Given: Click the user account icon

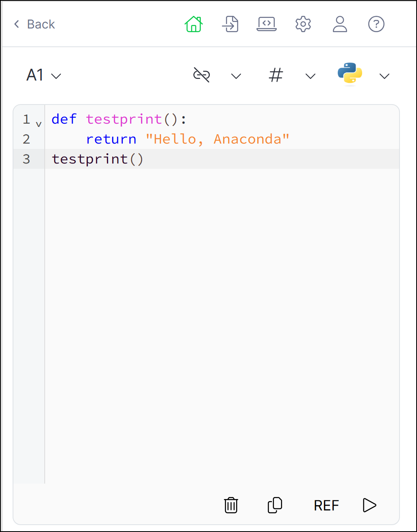Looking at the screenshot, I should coord(340,24).
